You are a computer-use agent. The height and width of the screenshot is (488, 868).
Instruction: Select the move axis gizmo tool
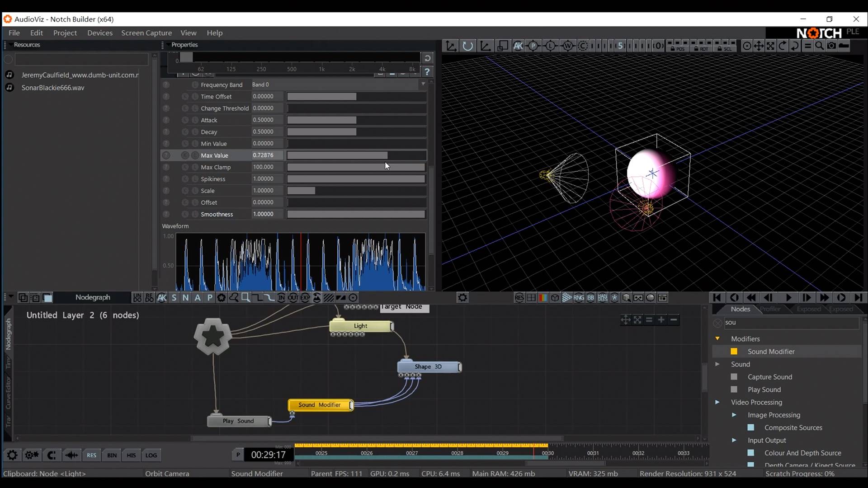pos(451,46)
